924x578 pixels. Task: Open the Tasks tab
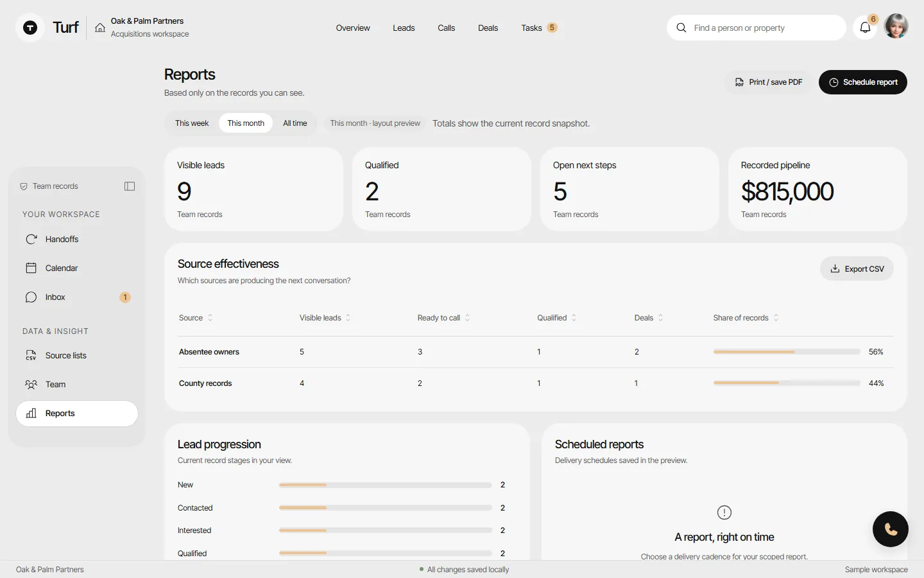click(539, 28)
